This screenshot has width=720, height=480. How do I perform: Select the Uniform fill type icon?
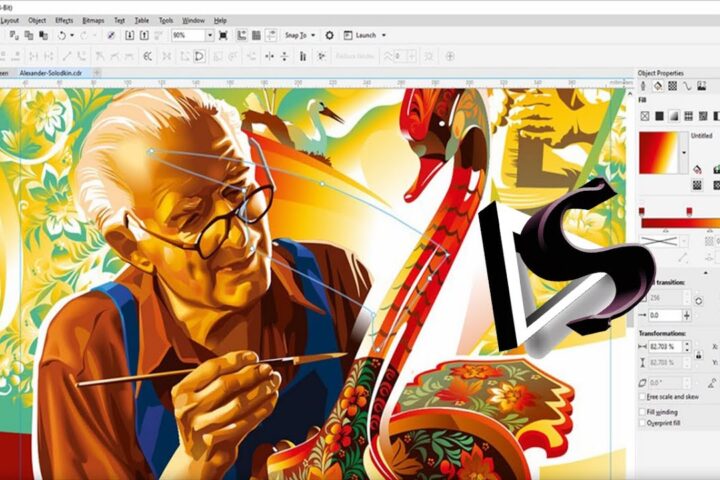(x=659, y=116)
